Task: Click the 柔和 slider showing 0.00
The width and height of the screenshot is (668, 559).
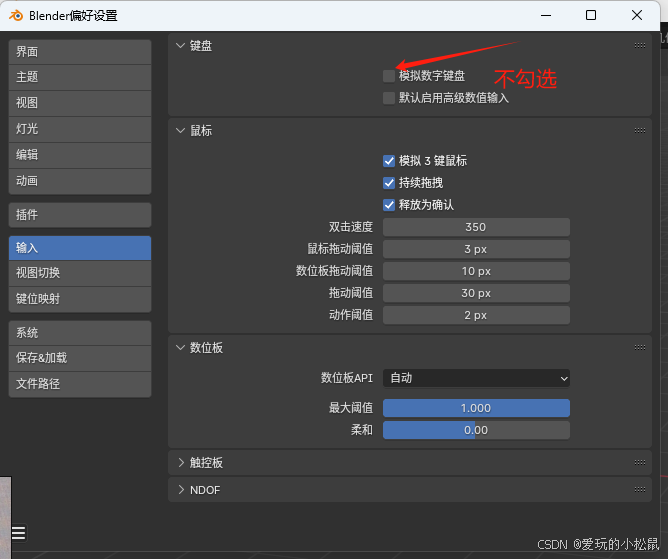Action: [x=476, y=430]
